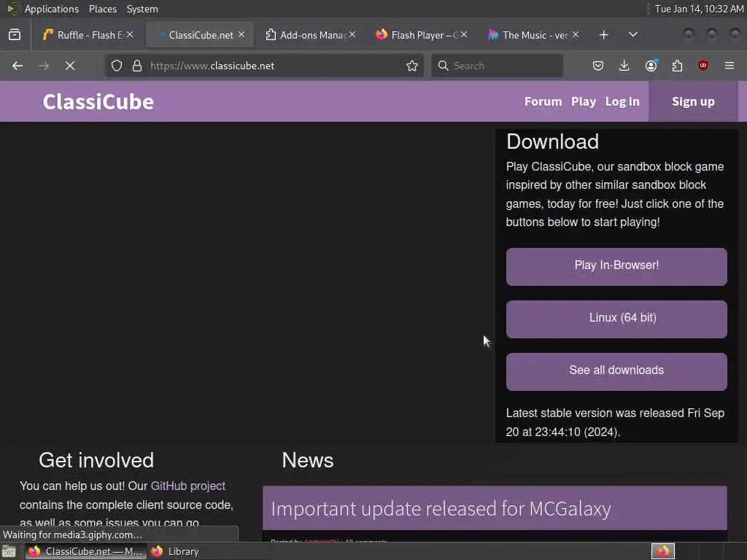The width and height of the screenshot is (747, 560).
Task: Open Firefox View icon in the tab bar
Action: 15,35
